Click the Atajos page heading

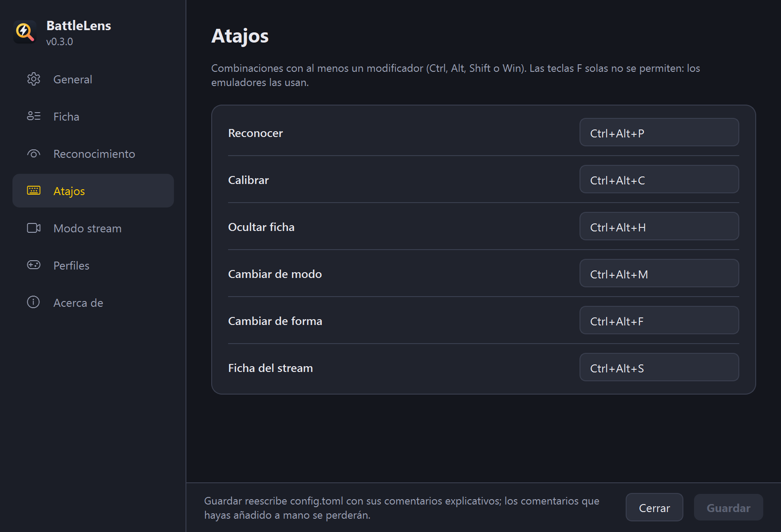coord(240,36)
